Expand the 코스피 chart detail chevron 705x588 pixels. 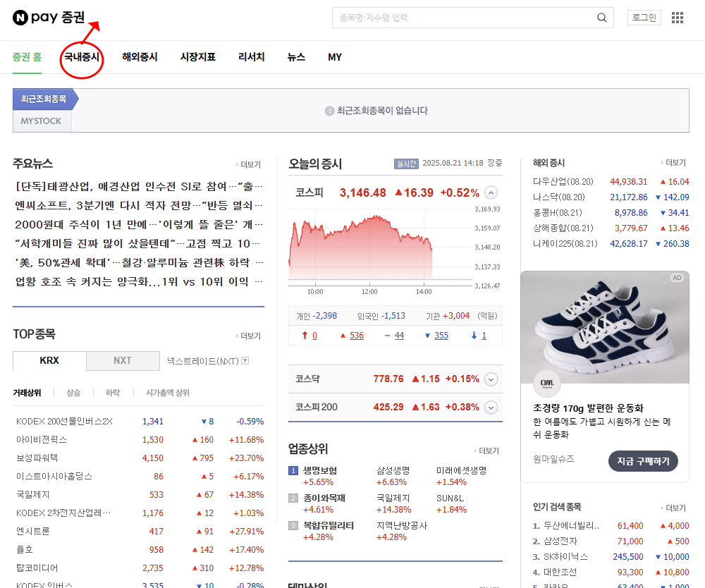[491, 192]
